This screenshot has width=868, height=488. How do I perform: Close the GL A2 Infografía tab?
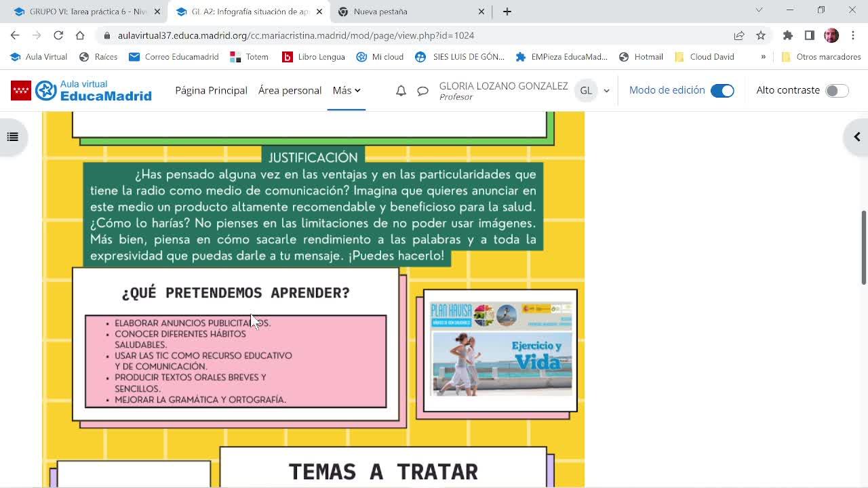coord(319,12)
